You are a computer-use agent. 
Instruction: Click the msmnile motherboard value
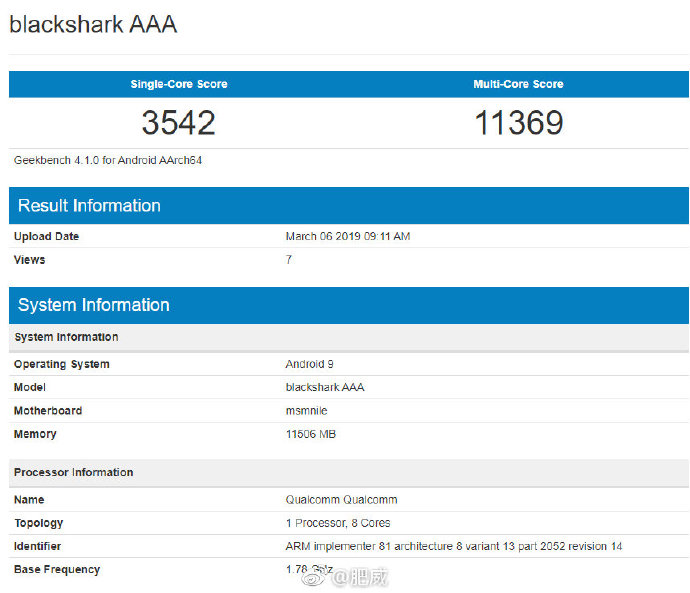306,410
